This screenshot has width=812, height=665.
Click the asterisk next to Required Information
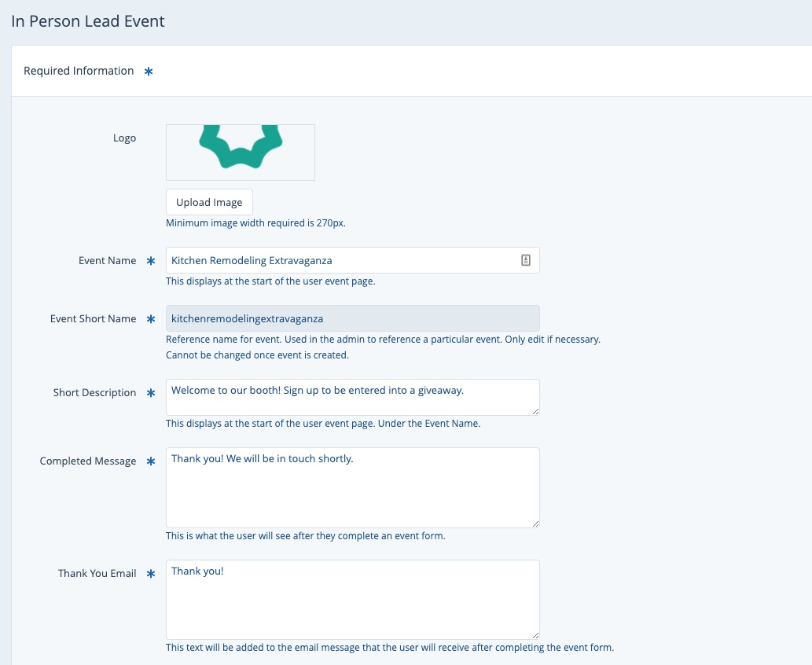click(x=149, y=72)
